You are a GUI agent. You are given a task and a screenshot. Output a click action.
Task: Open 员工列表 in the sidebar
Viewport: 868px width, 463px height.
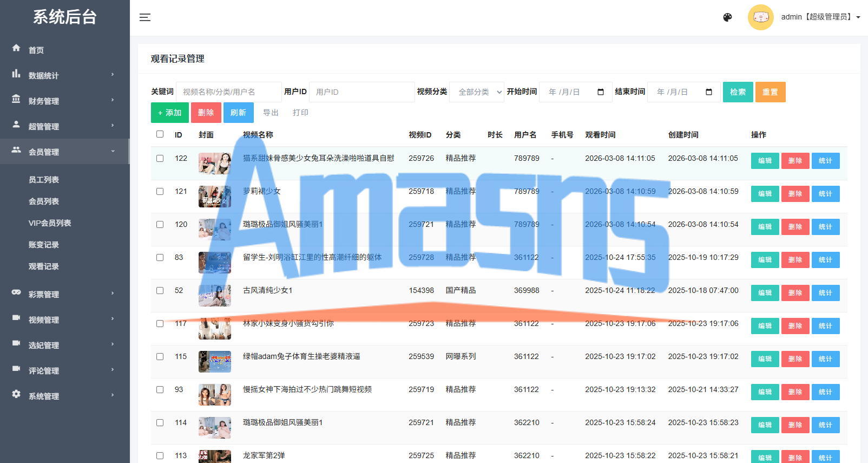(x=44, y=180)
